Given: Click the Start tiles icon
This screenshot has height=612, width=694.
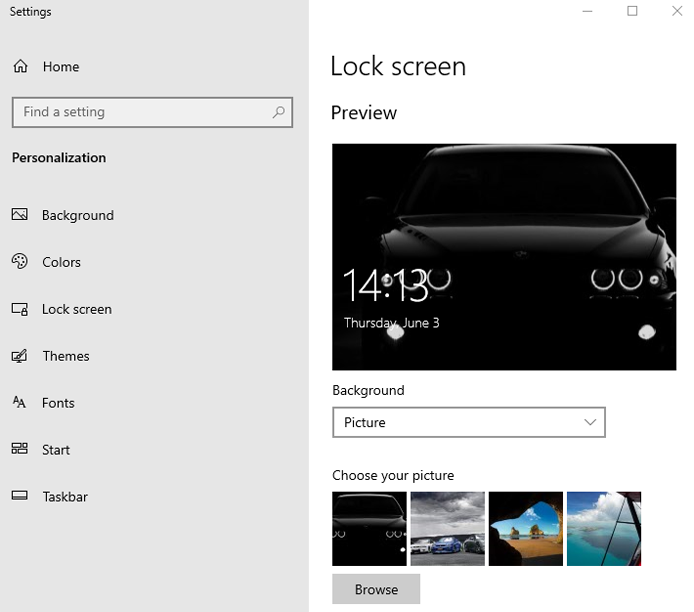Looking at the screenshot, I should [19, 449].
